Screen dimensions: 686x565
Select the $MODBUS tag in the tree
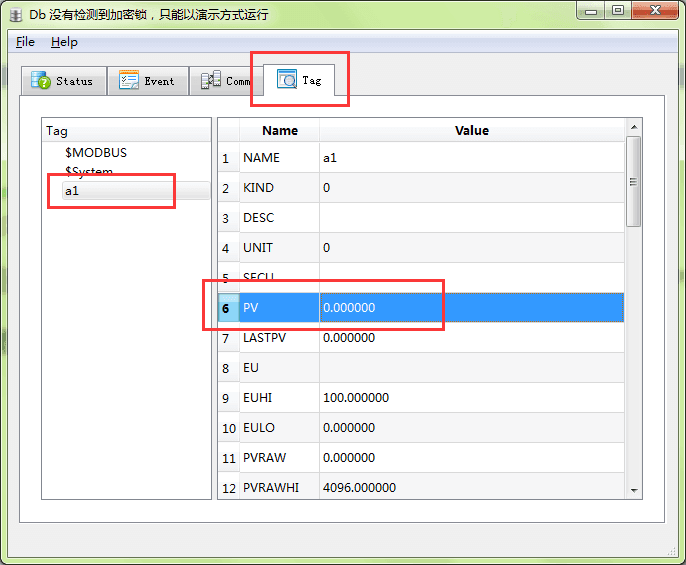[96, 153]
